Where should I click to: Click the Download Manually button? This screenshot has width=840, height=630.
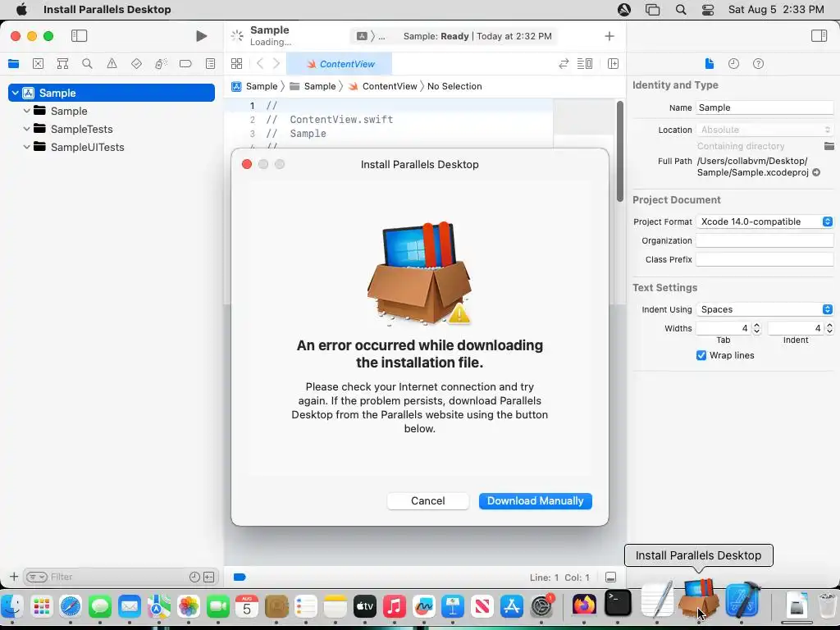tap(535, 501)
